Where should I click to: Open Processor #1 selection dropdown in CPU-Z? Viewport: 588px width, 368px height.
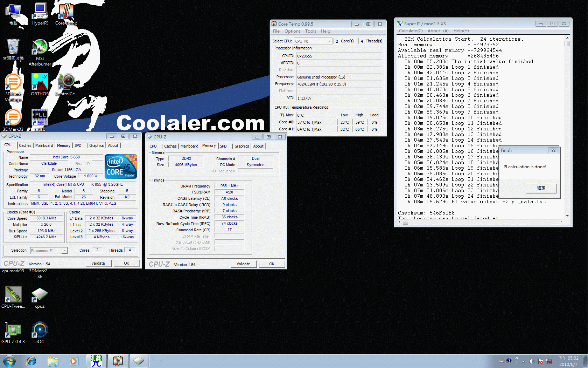tap(49, 251)
